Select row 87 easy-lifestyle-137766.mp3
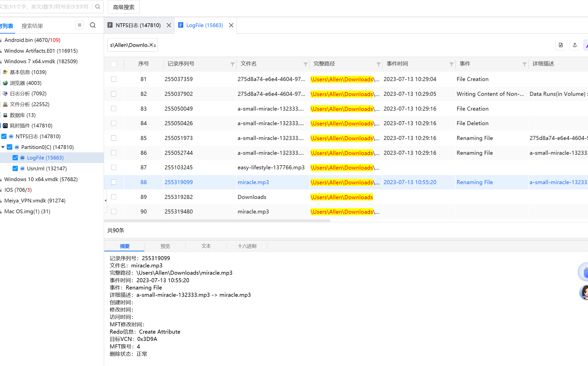588x366 pixels. pos(346,168)
